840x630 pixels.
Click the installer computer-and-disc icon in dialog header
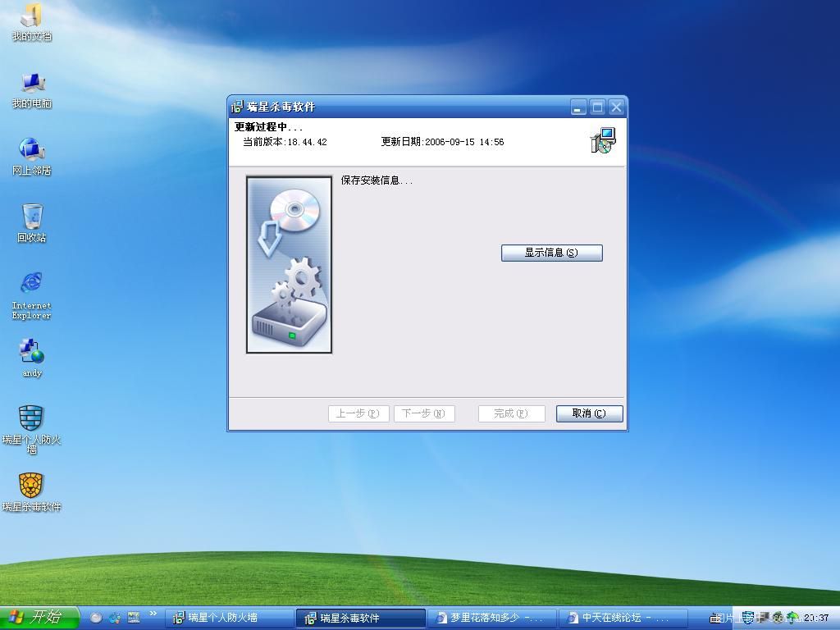tap(603, 140)
